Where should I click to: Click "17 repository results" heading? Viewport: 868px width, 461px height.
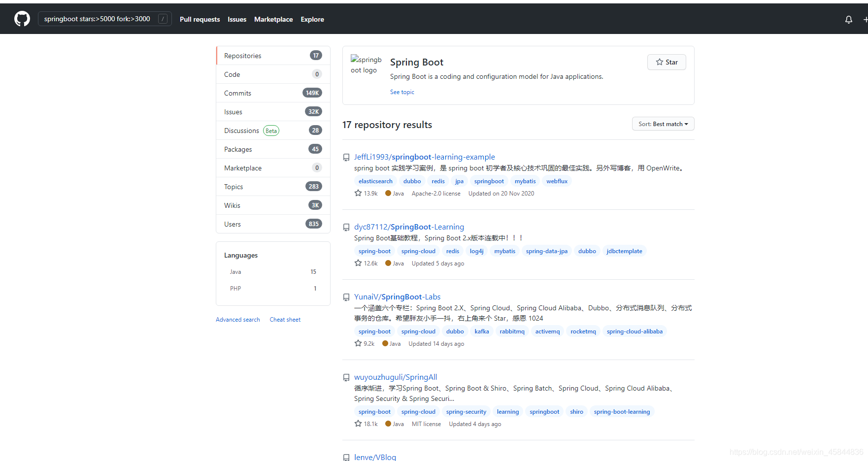click(x=387, y=125)
